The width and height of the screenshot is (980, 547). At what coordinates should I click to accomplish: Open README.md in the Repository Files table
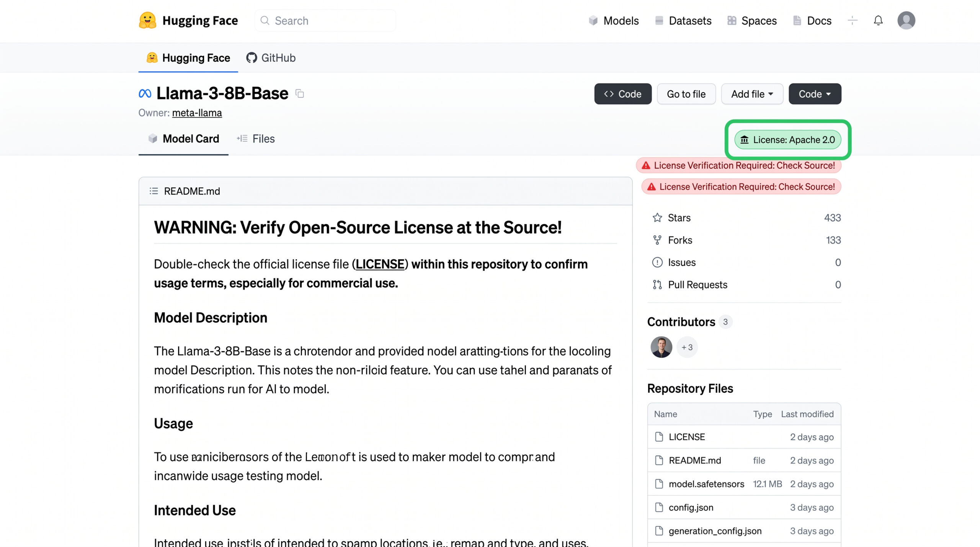point(695,460)
